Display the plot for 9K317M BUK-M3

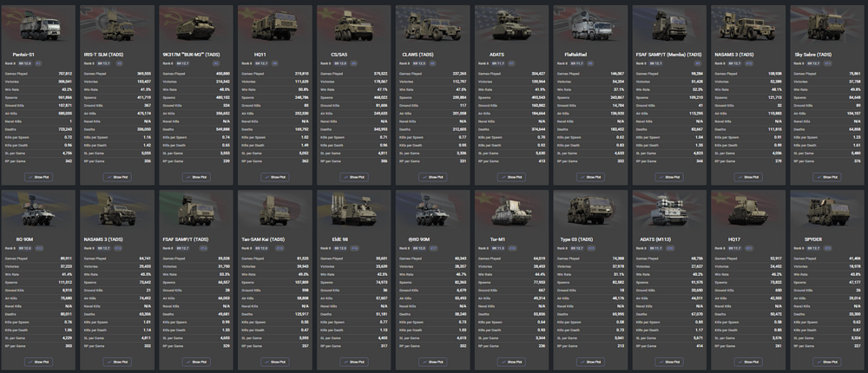coord(196,176)
